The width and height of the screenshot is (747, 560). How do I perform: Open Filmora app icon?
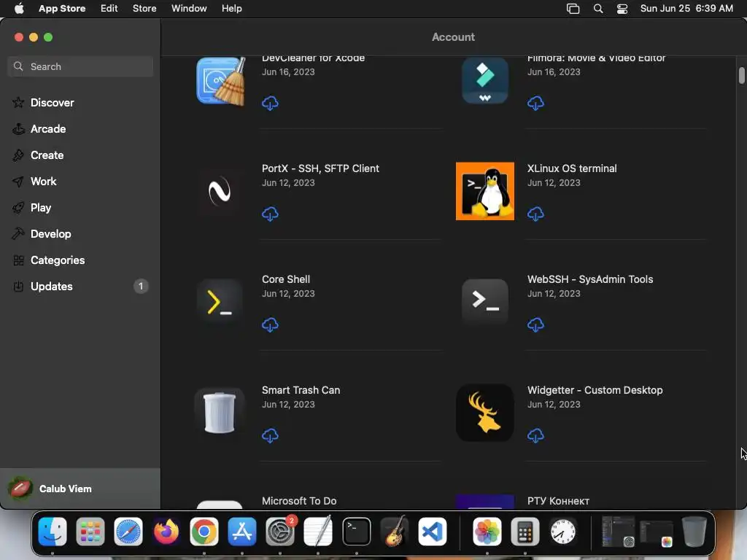pyautogui.click(x=485, y=80)
